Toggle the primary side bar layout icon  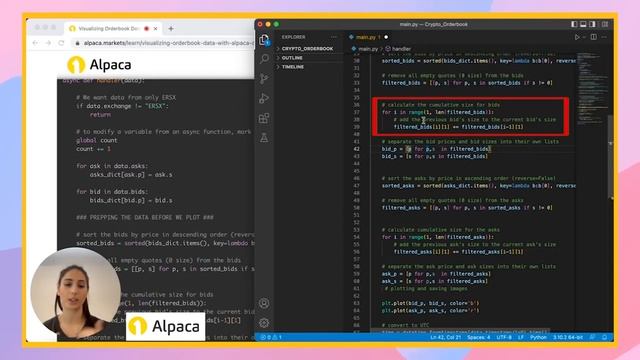[x=574, y=24]
